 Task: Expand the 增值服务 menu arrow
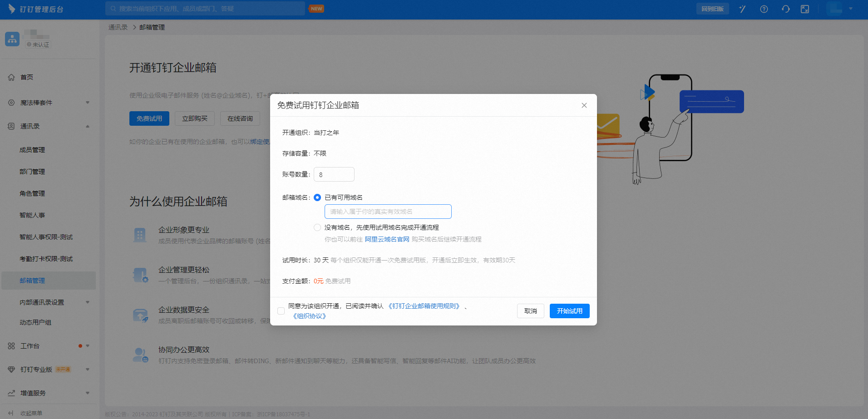click(88, 393)
